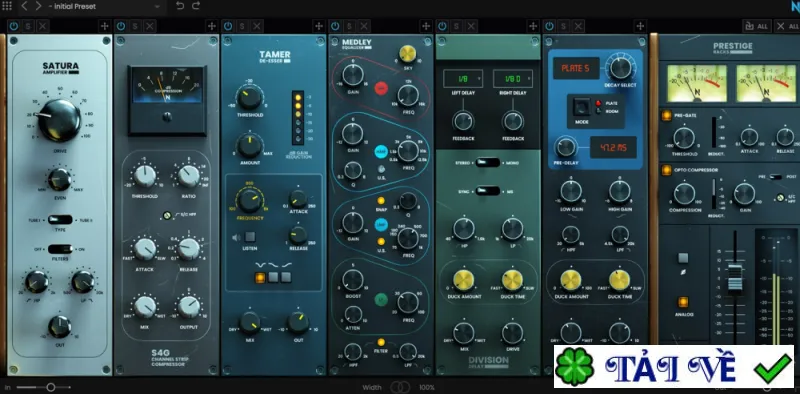Screen dimensions: 800x394
Task: Click the Division DUCK AMOUNT gold knob
Action: [463, 280]
